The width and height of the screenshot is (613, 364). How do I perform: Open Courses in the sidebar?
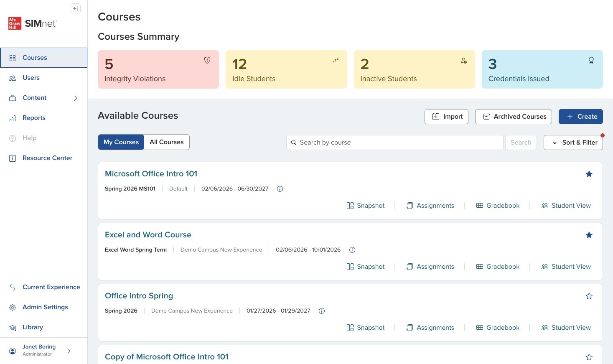(43, 58)
